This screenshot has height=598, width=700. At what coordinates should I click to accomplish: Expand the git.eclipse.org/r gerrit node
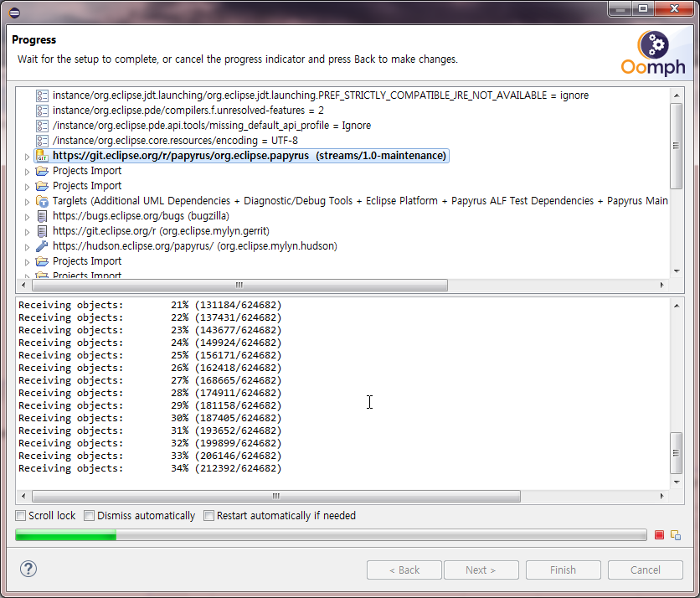(27, 232)
